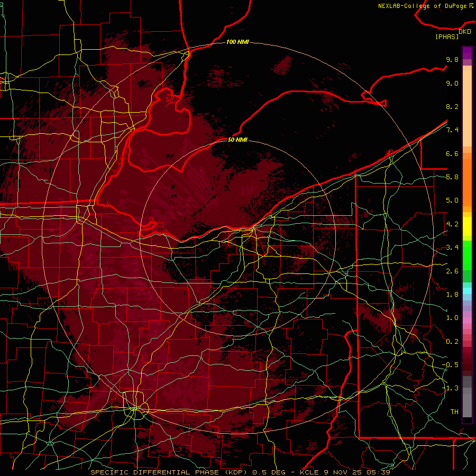
Task: Click the 50 NMI range ring label
Action: (237, 140)
